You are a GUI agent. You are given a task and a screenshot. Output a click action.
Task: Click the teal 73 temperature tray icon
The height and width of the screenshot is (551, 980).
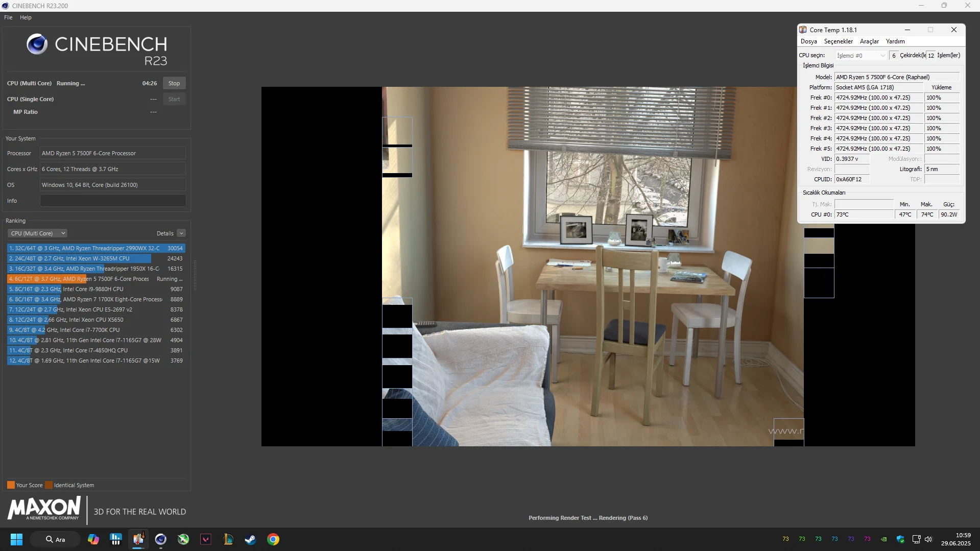coord(818,539)
